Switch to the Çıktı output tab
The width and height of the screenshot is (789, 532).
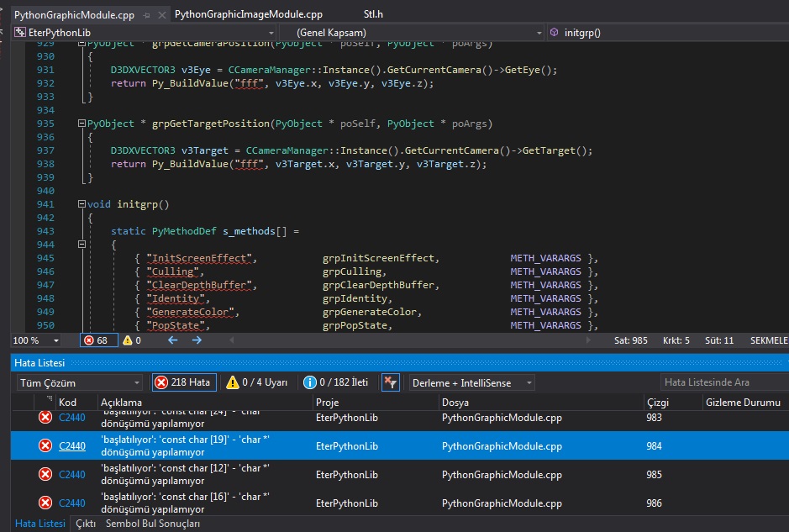86,524
